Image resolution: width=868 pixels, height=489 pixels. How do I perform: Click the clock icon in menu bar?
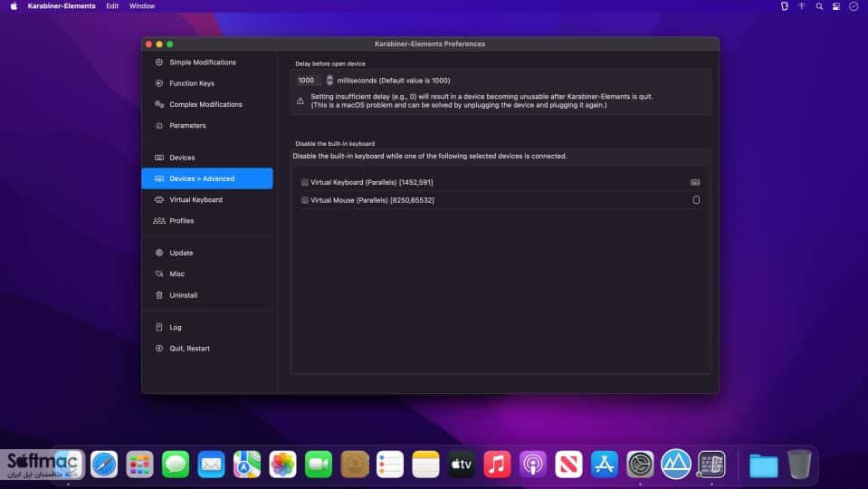coord(854,6)
